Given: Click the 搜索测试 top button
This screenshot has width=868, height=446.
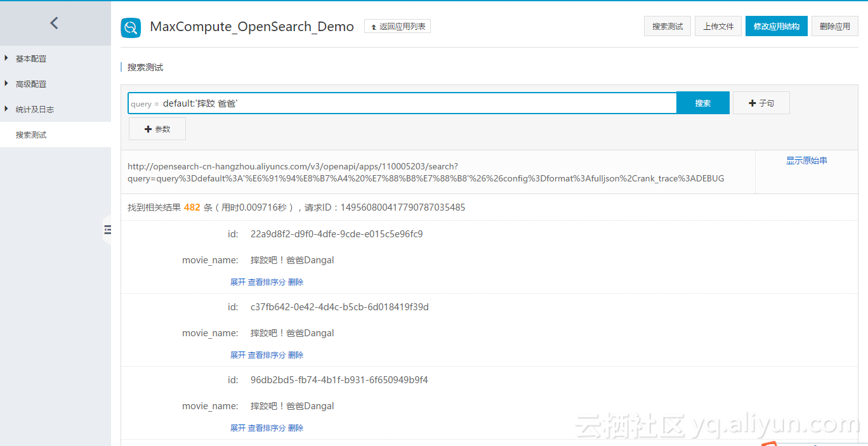Looking at the screenshot, I should (667, 27).
